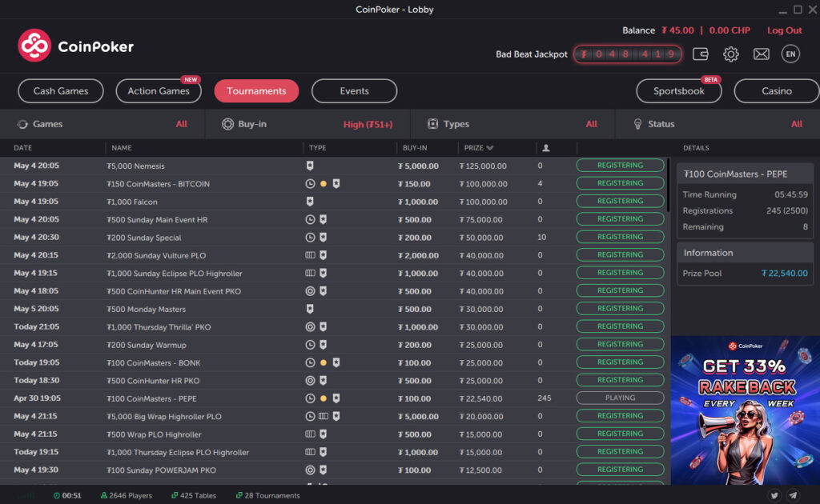Open the Sportsbook beta tab
Image resolution: width=820 pixels, height=504 pixels.
679,91
